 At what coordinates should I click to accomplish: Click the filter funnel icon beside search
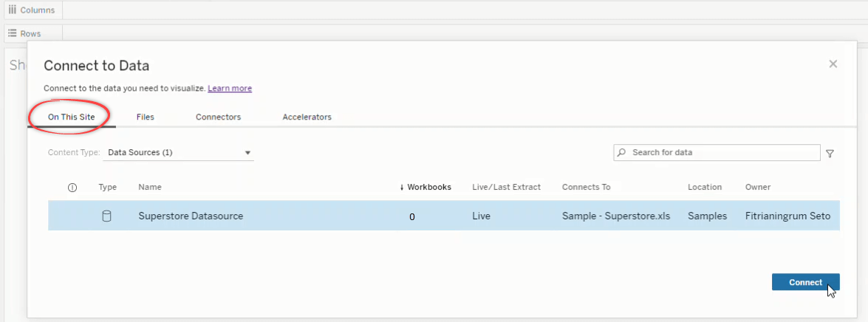pos(830,154)
